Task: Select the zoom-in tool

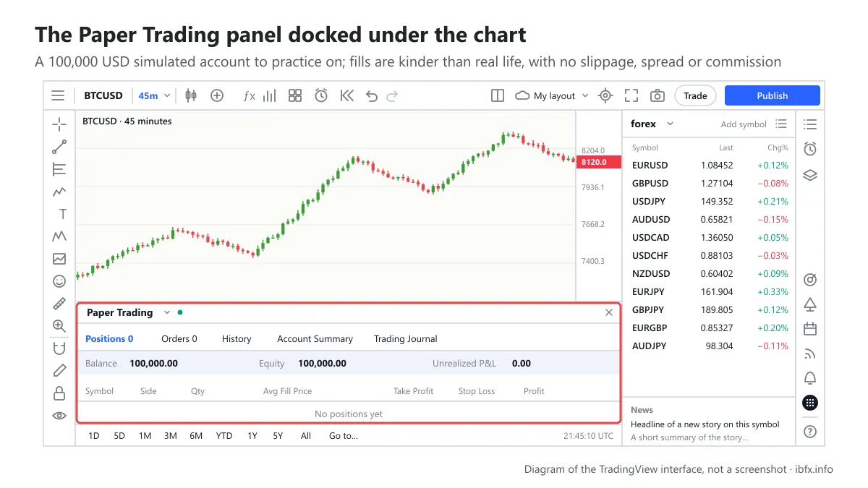Action: point(59,325)
